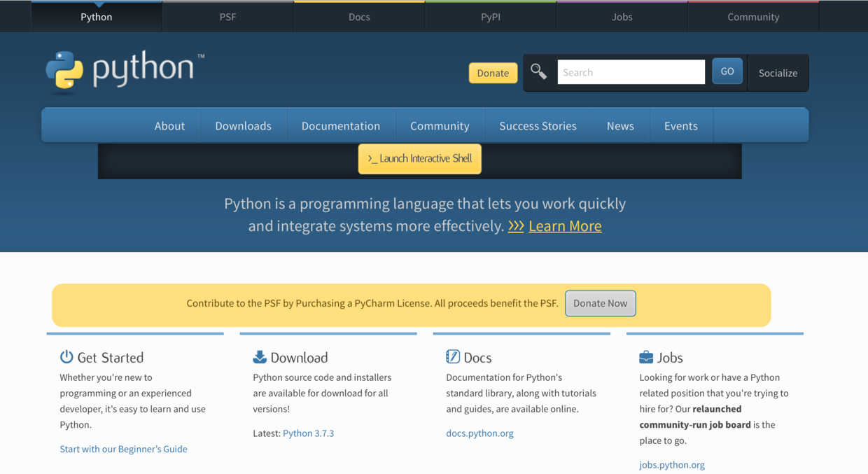The height and width of the screenshot is (474, 868).
Task: Click the Python logo in the header
Action: (125, 71)
